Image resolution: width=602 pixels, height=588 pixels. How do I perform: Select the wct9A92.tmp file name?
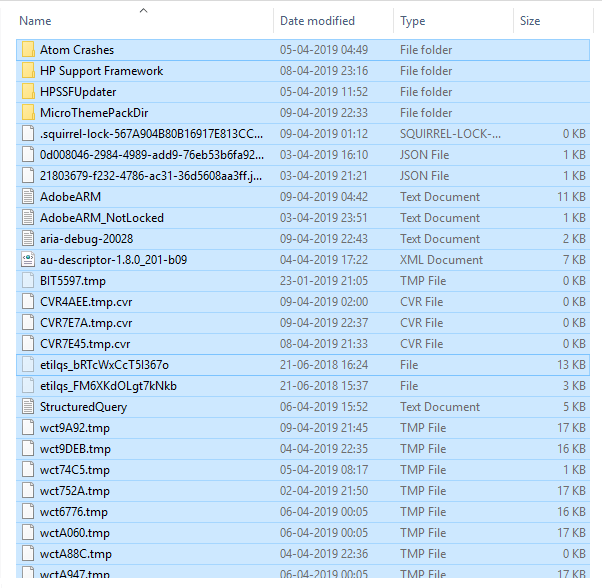(x=75, y=428)
